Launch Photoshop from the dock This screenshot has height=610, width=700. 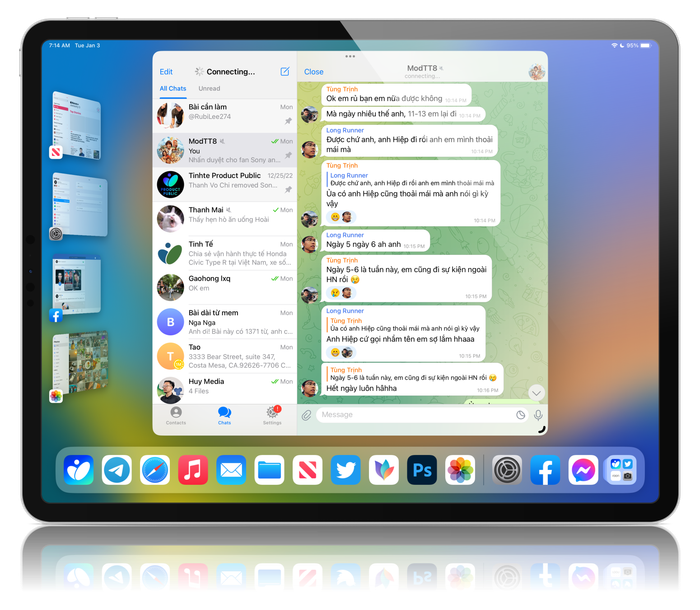point(422,470)
